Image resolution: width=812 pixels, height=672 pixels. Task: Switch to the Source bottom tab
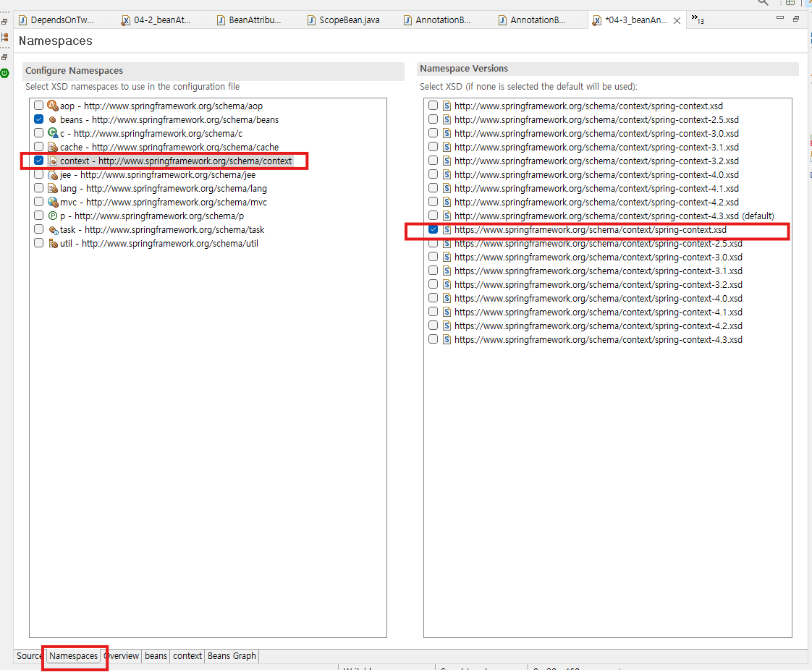click(29, 656)
